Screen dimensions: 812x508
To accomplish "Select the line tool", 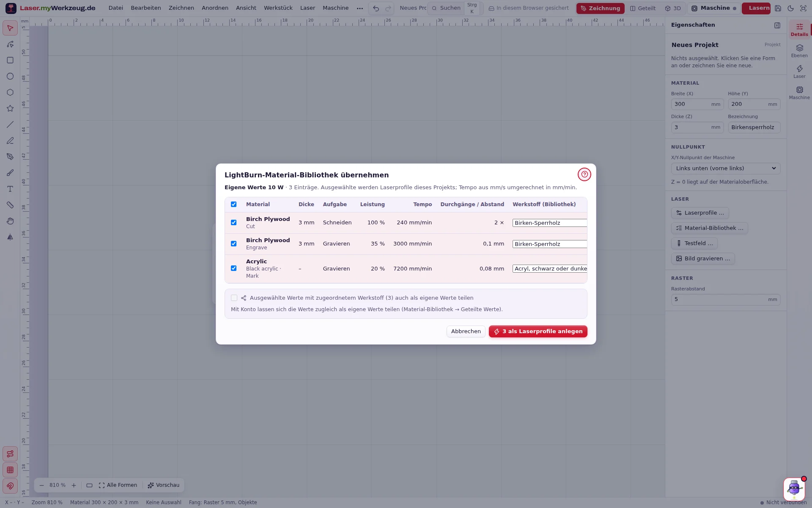I will 10,125.
